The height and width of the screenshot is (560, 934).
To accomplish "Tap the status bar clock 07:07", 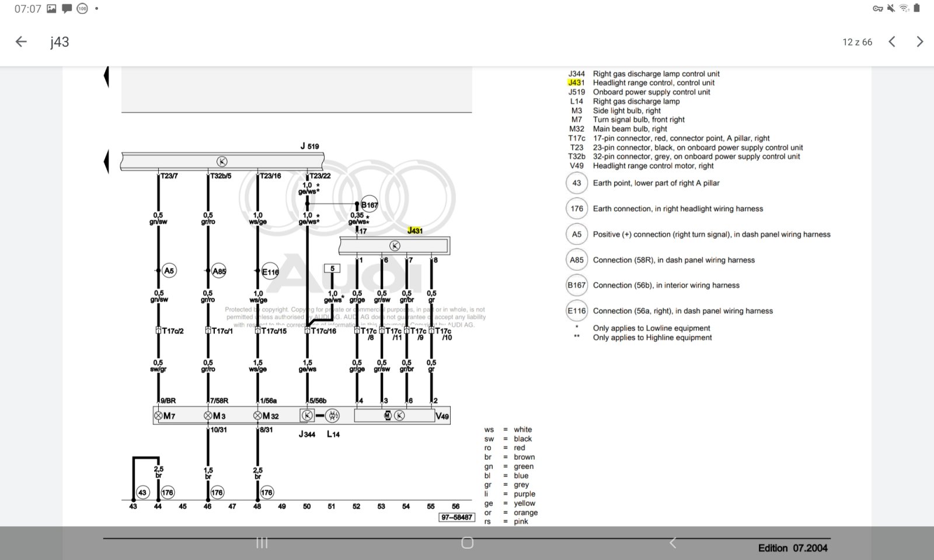I will [28, 9].
